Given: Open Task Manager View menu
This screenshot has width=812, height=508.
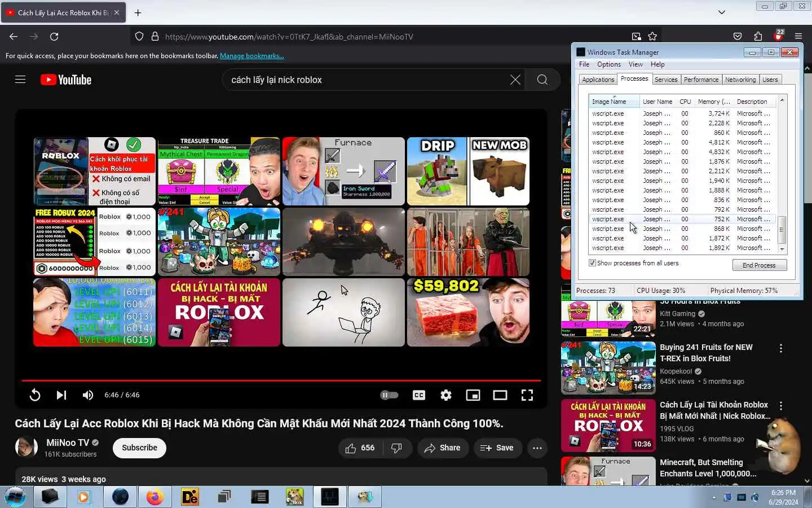Looking at the screenshot, I should (636, 64).
